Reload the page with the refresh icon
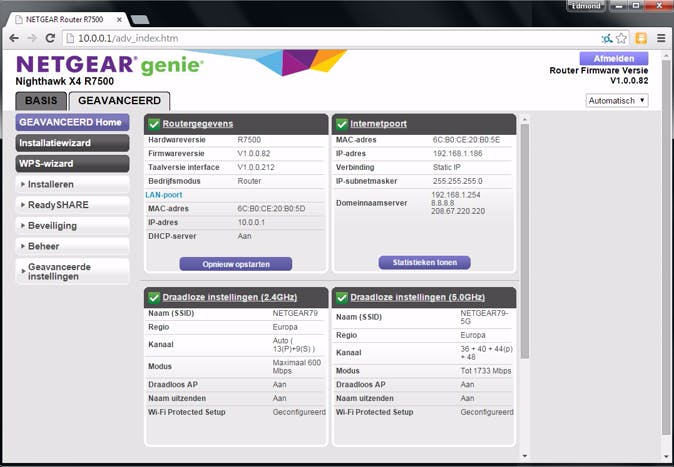 [x=50, y=38]
